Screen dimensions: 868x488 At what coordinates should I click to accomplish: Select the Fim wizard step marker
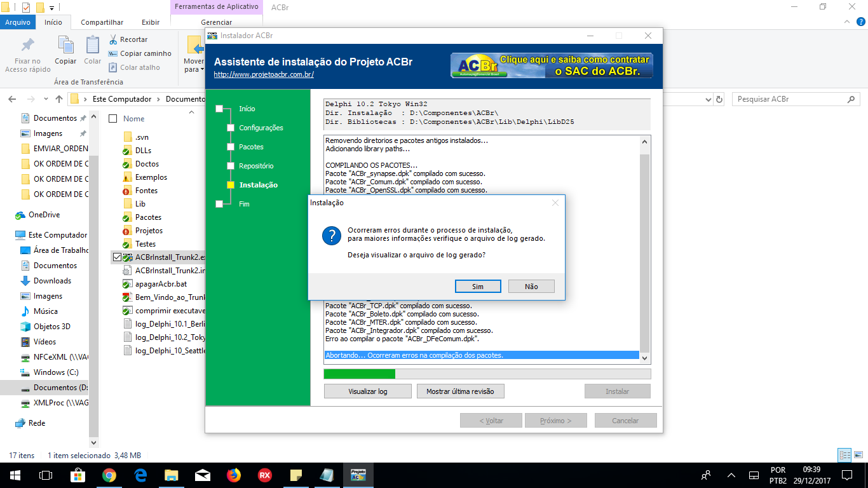(x=219, y=204)
